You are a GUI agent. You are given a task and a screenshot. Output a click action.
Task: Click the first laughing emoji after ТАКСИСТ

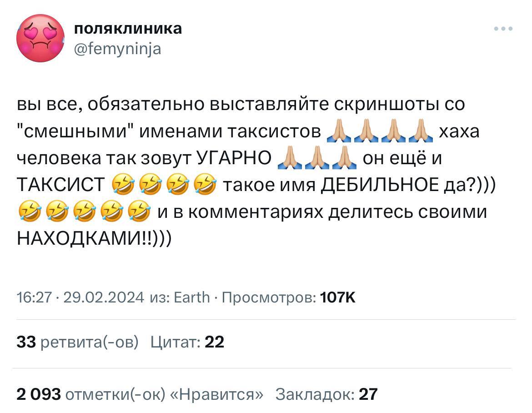(123, 185)
